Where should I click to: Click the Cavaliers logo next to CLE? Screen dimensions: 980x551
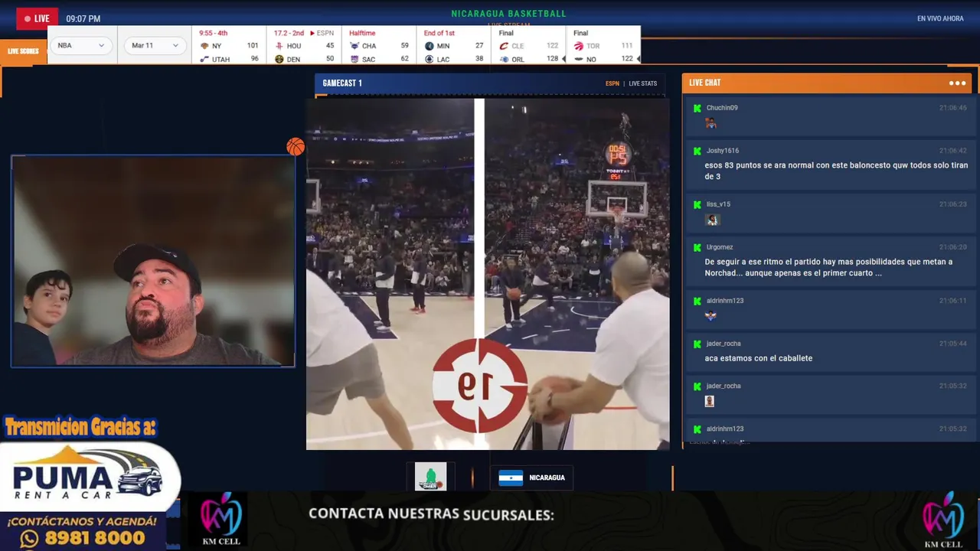(504, 46)
